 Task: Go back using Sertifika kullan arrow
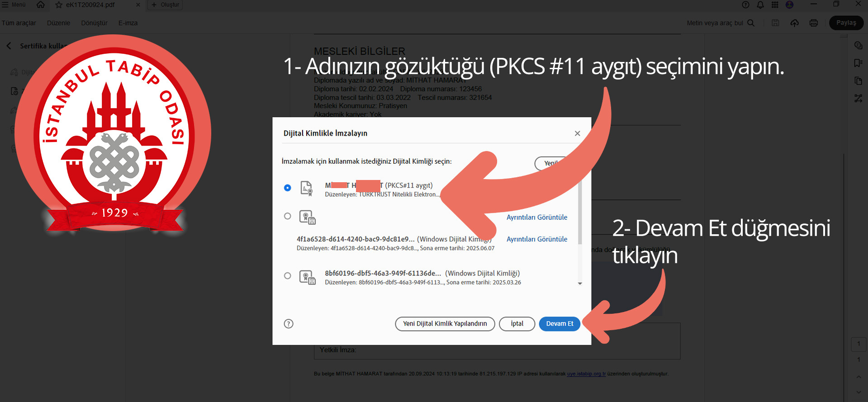point(9,46)
